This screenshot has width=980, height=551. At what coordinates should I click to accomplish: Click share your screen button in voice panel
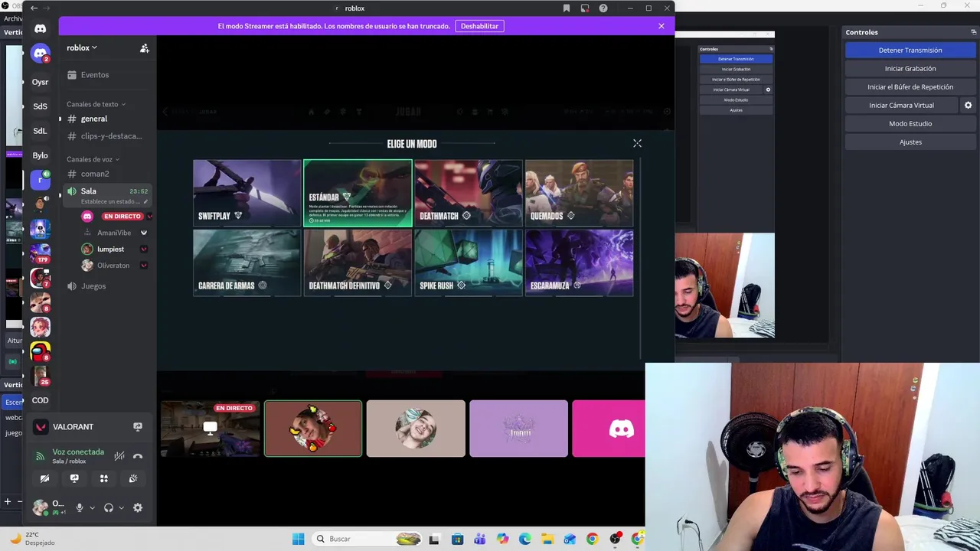point(74,478)
